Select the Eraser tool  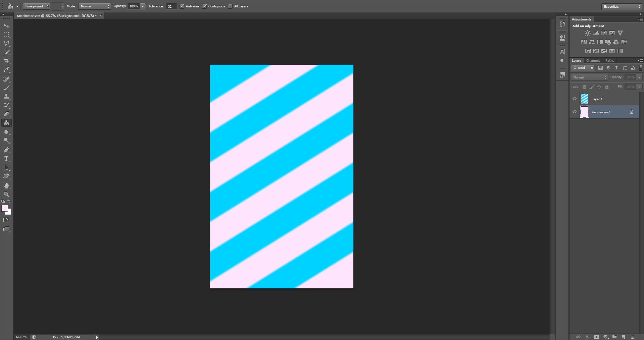click(x=6, y=114)
